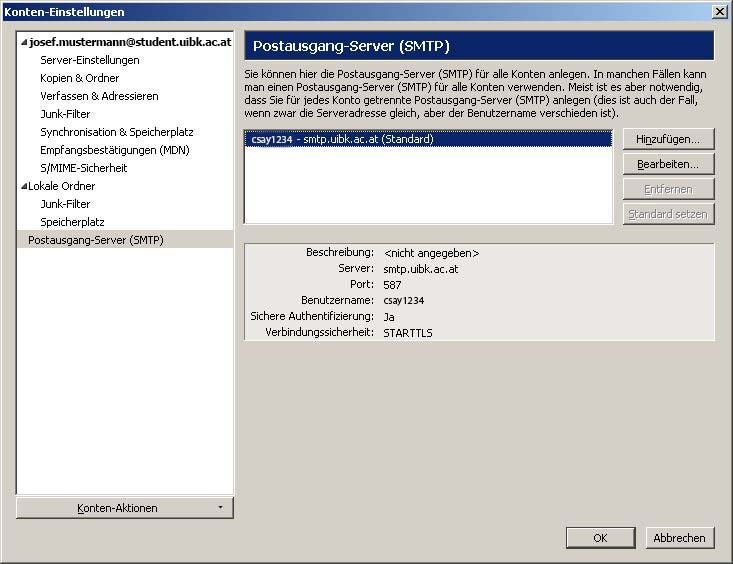
Task: Click the Benutzername value csay1234
Action: coord(404,301)
